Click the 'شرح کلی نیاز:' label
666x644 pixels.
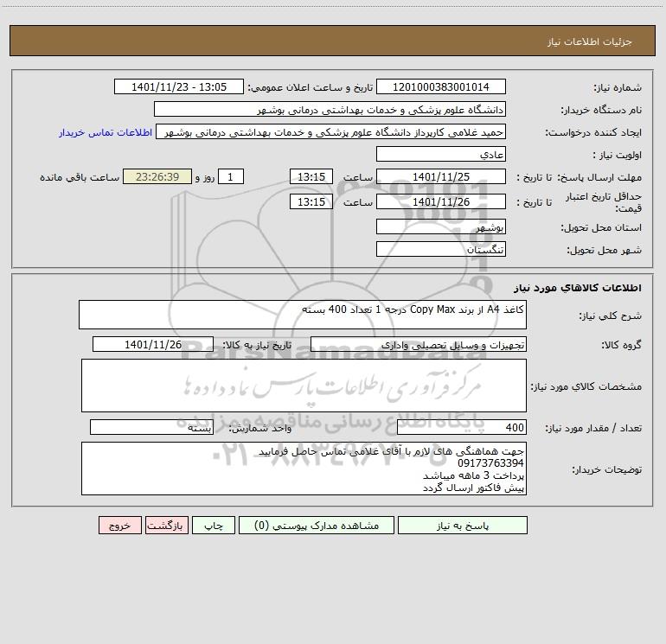[611, 316]
